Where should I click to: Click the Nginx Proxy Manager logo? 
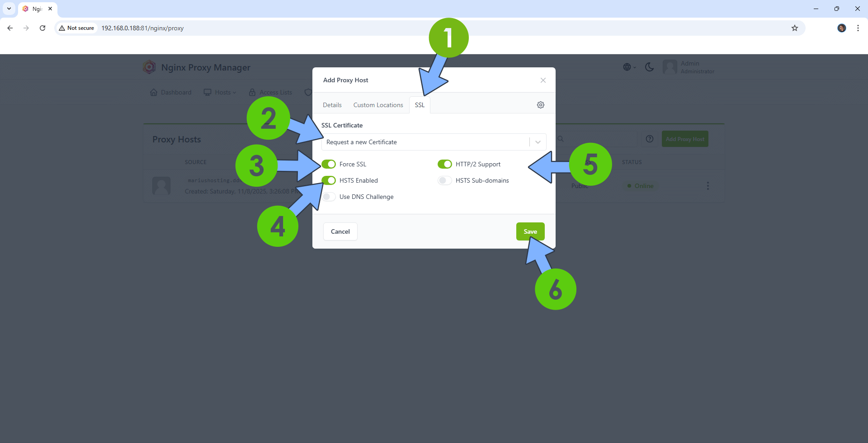(149, 67)
